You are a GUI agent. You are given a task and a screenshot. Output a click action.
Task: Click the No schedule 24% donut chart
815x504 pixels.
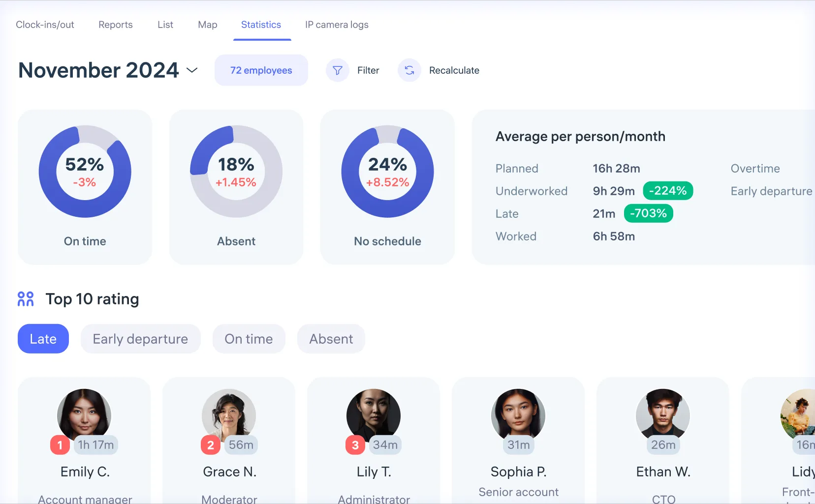point(388,172)
